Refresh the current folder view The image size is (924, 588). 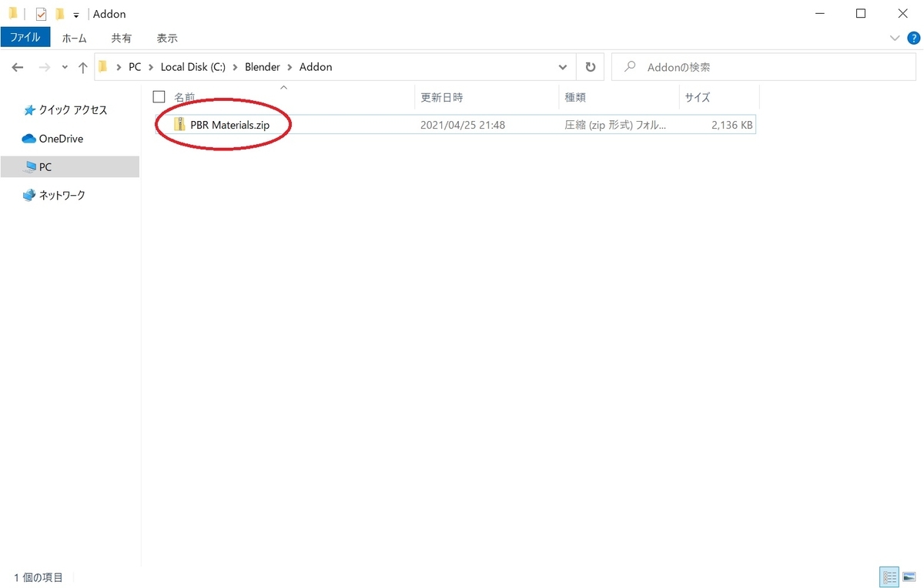point(591,67)
